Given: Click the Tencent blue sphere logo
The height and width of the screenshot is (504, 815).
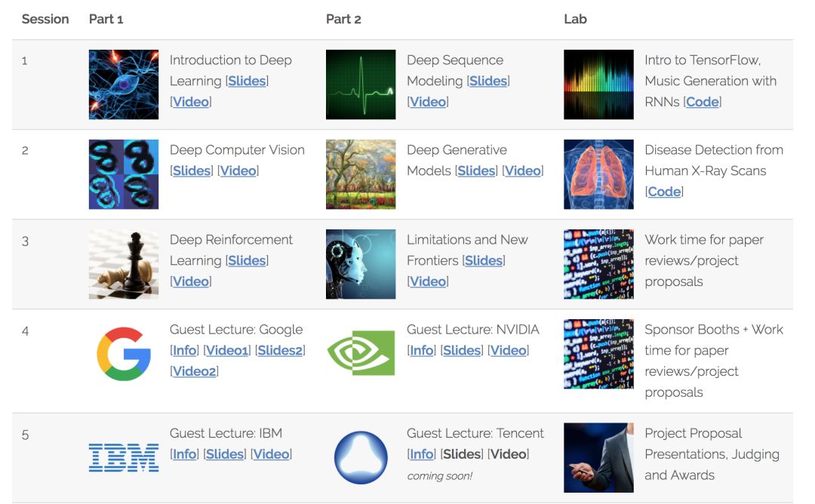Looking at the screenshot, I should [x=361, y=457].
